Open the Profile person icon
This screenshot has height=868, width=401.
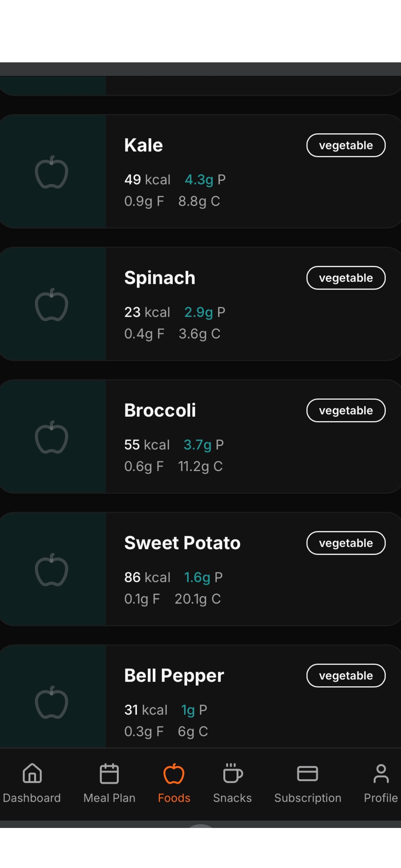tap(381, 773)
